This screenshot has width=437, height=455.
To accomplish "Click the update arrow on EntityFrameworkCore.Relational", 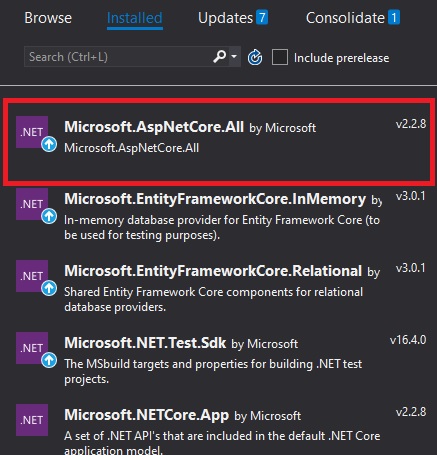I will (x=49, y=288).
